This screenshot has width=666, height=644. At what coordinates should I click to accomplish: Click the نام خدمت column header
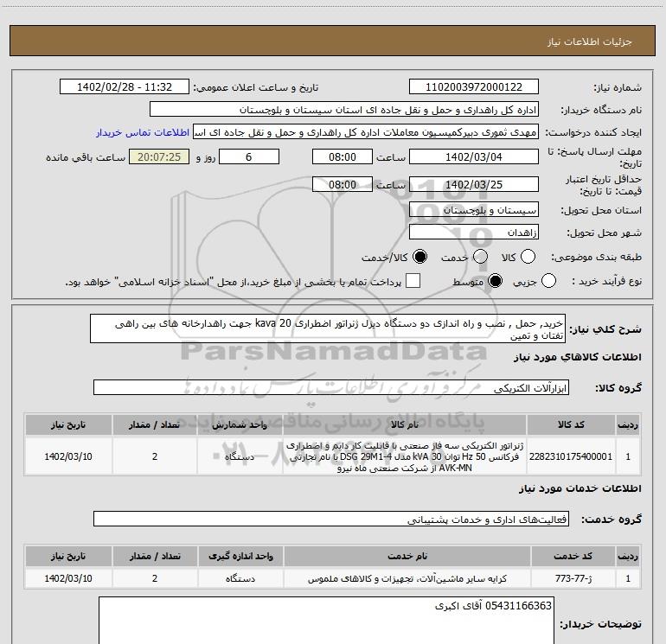[x=407, y=556]
